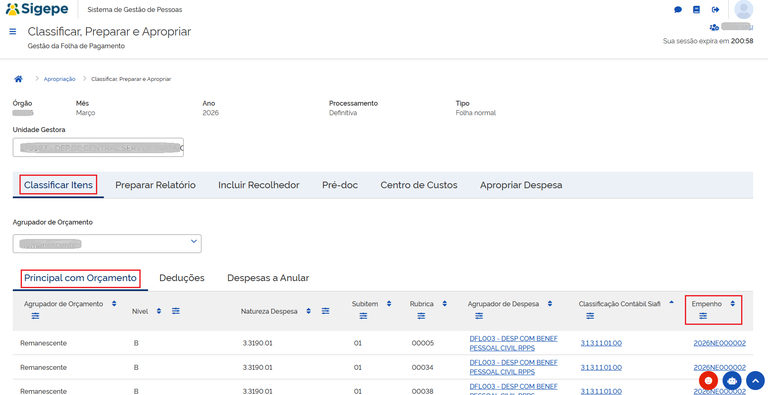Open filter for Agrupador de Despesa column
This screenshot has width=768, height=395.
tap(479, 317)
